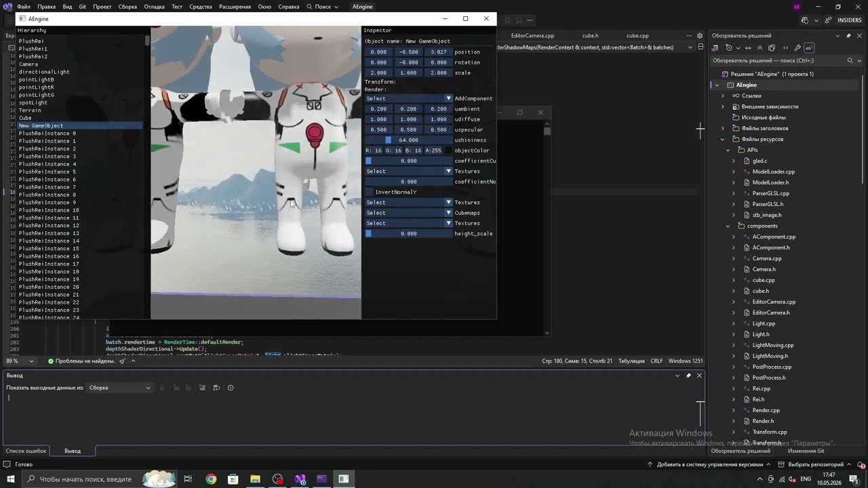The width and height of the screenshot is (868, 488).
Task: Open the Cubemaps Select dropdown
Action: [x=408, y=213]
